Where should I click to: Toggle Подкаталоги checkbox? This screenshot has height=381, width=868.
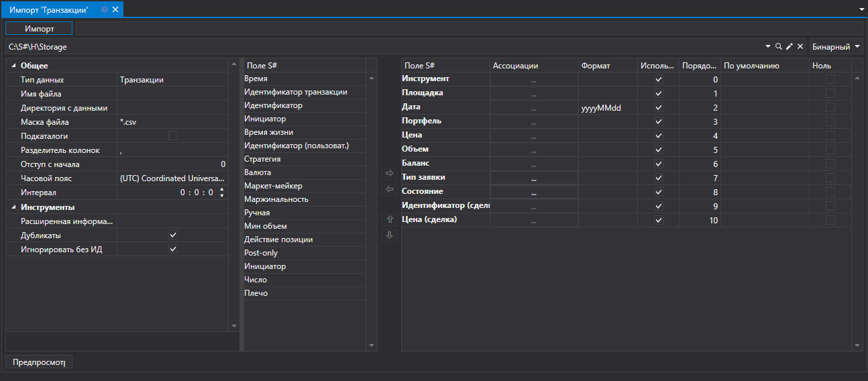173,136
